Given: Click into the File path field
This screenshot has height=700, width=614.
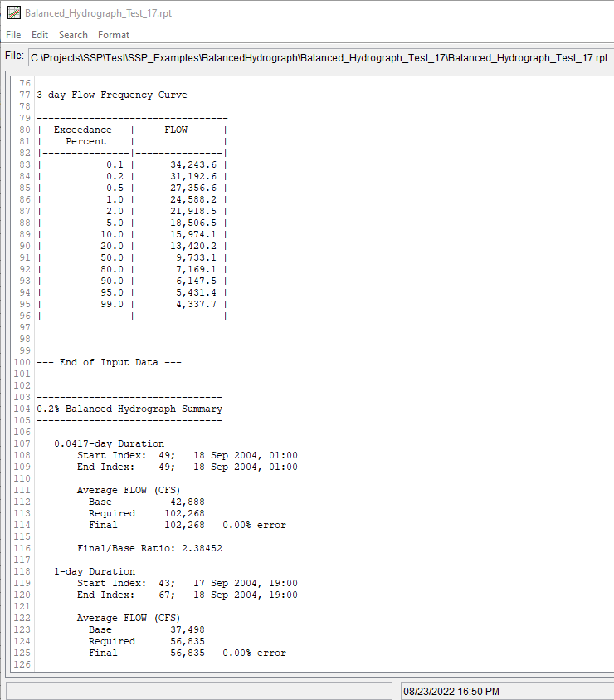Looking at the screenshot, I should point(319,57).
